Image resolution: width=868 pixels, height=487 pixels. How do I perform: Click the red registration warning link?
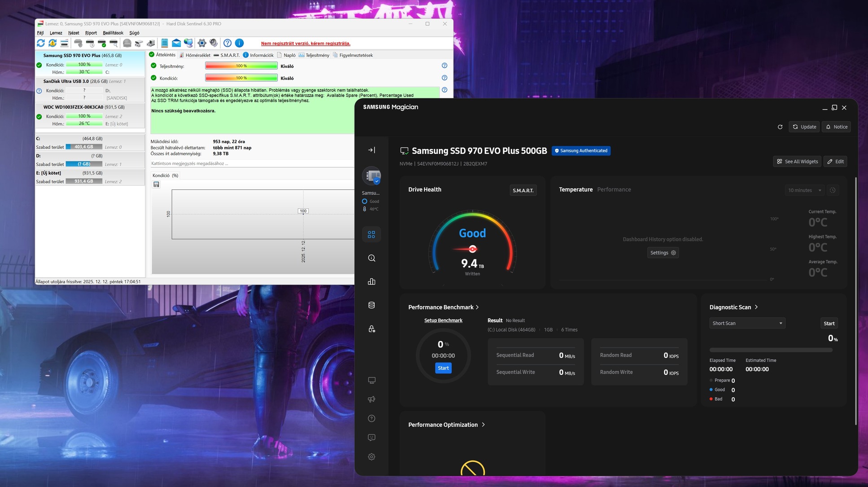[306, 44]
